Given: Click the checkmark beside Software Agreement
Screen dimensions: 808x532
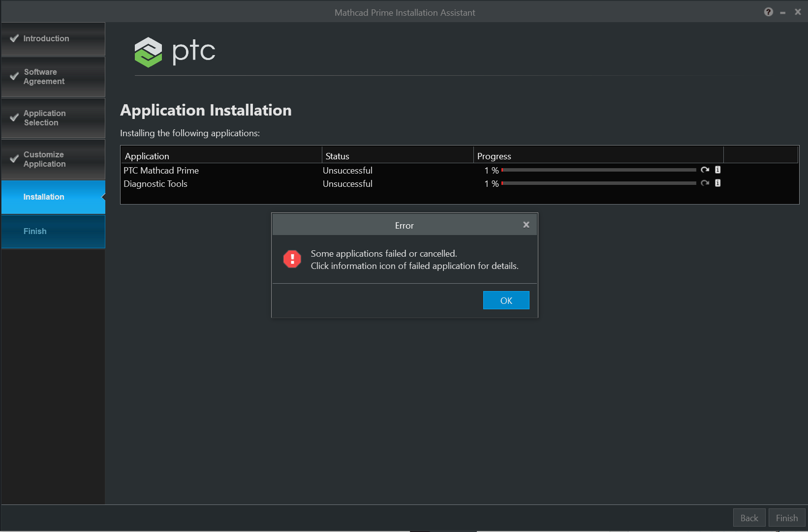Looking at the screenshot, I should 14,76.
